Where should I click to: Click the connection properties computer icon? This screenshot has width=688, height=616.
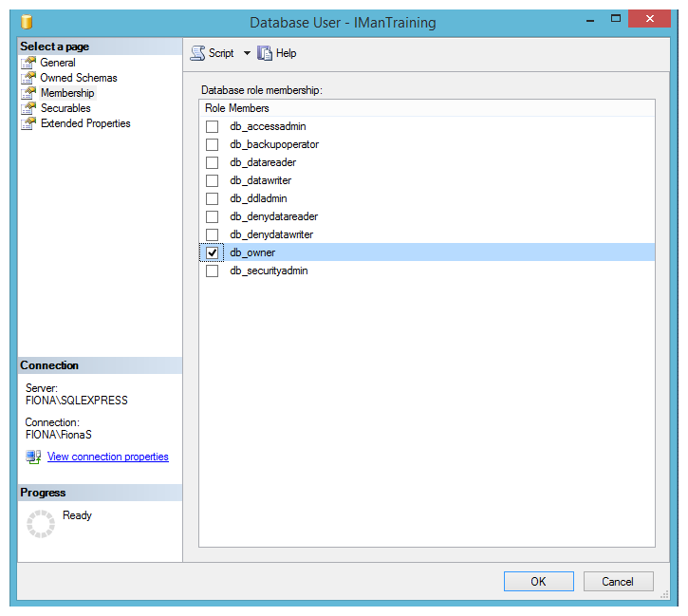pos(33,457)
